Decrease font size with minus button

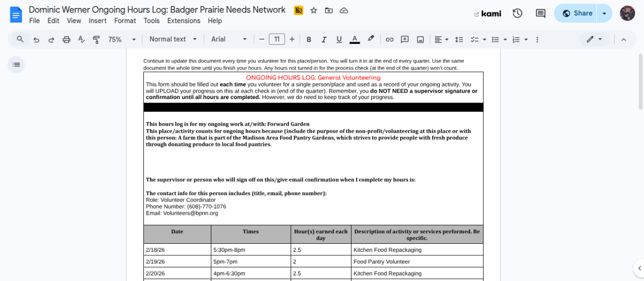[262, 39]
